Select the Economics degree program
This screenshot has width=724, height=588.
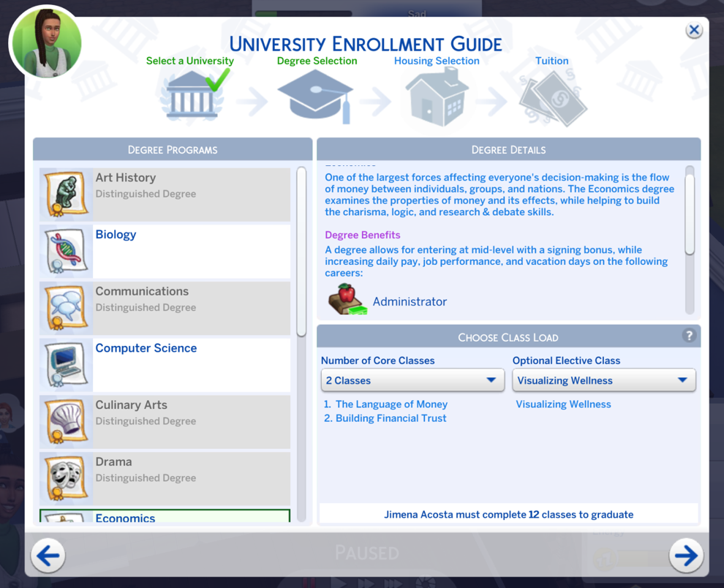tap(165, 516)
